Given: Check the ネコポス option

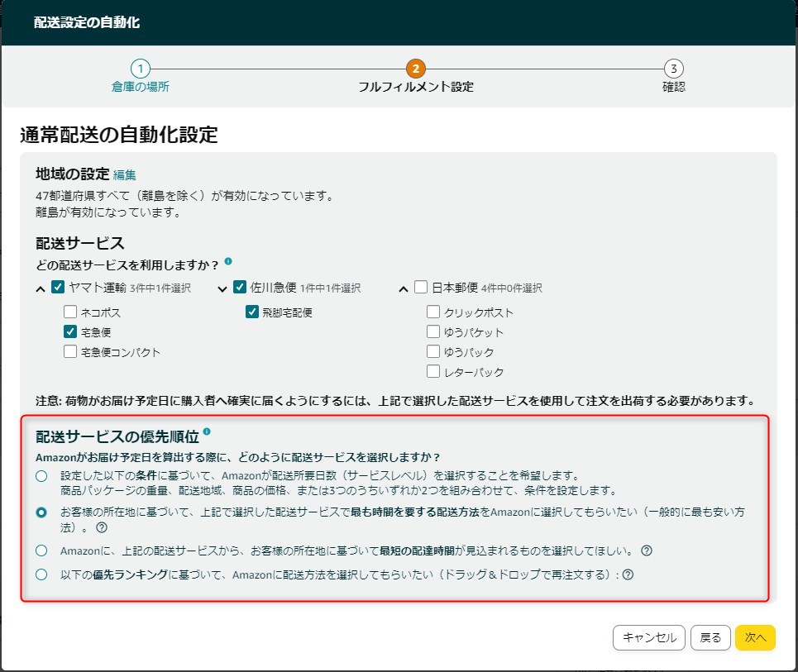Looking at the screenshot, I should (70, 312).
